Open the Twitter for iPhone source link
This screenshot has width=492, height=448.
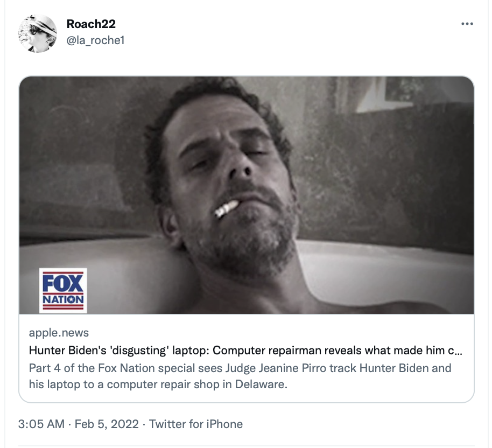click(x=196, y=424)
